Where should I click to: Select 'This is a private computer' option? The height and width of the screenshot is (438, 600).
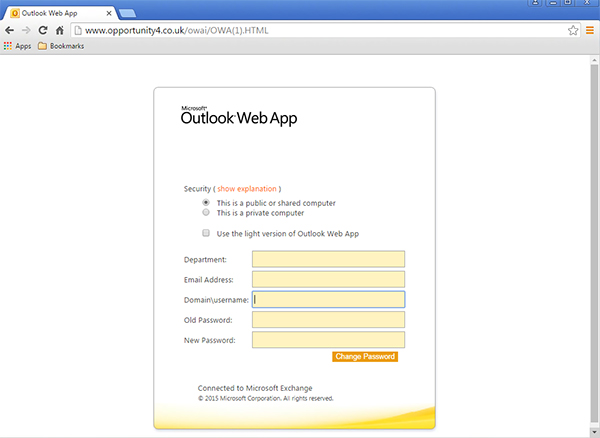coord(206,212)
